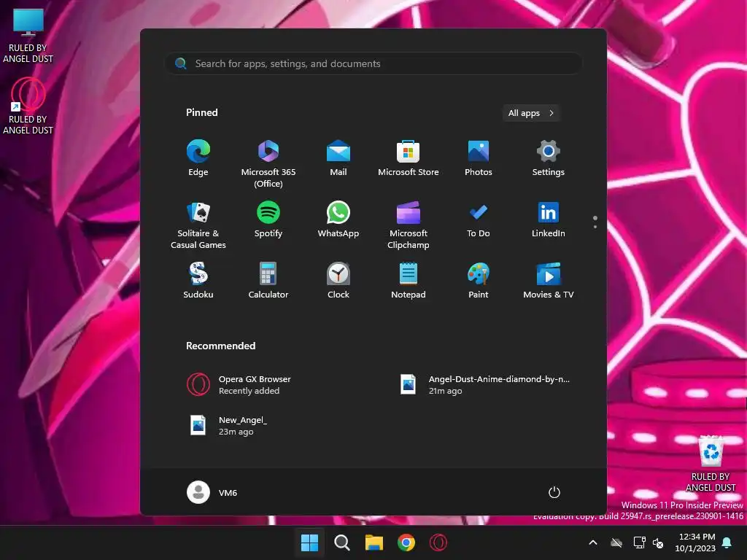Launch Notepad from pinned apps
Viewport: 747px width, 560px height.
(x=409, y=281)
